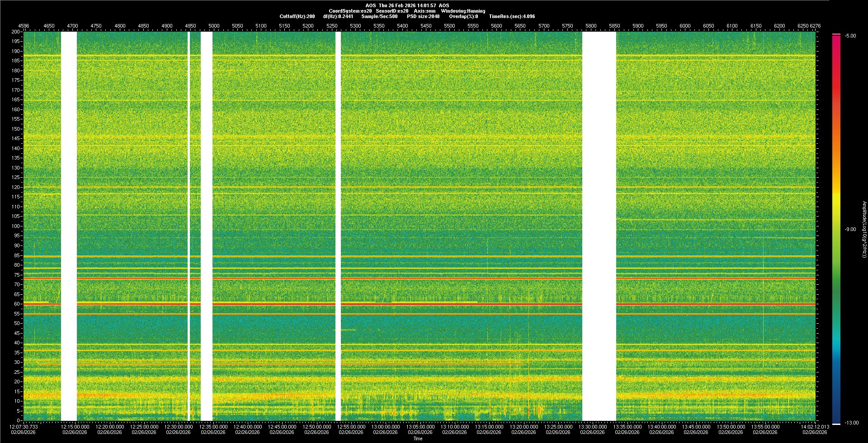Click the -13.00 label at the colorbar bottom
The height and width of the screenshot is (443, 868).
pyautogui.click(x=851, y=423)
